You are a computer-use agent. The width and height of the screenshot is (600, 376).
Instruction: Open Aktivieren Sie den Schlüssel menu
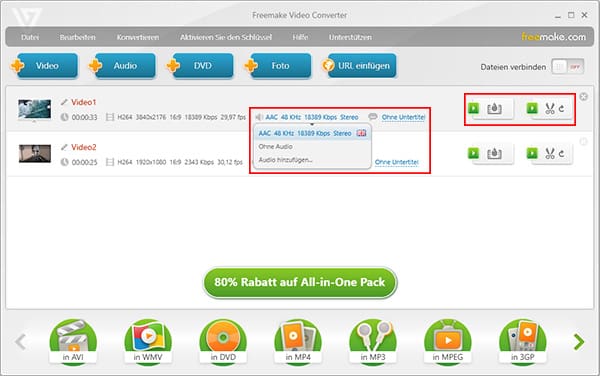tap(226, 37)
